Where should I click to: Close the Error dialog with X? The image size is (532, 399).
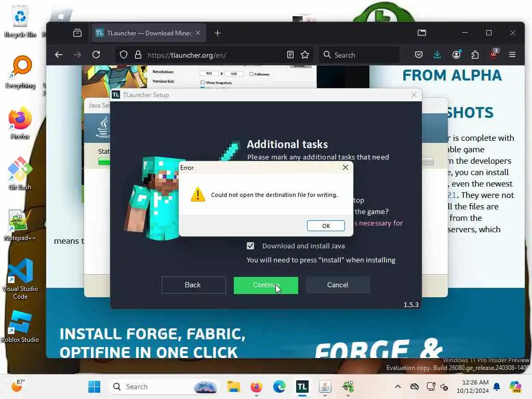coord(345,167)
